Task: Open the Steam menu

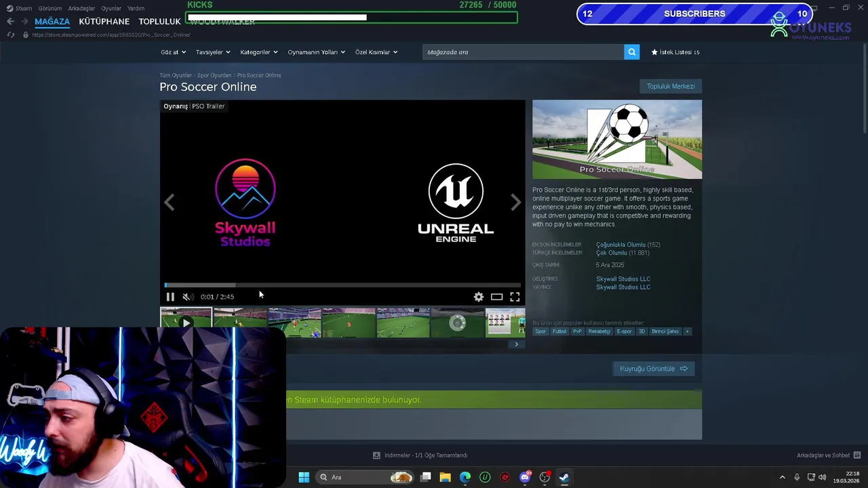Action: pos(20,8)
